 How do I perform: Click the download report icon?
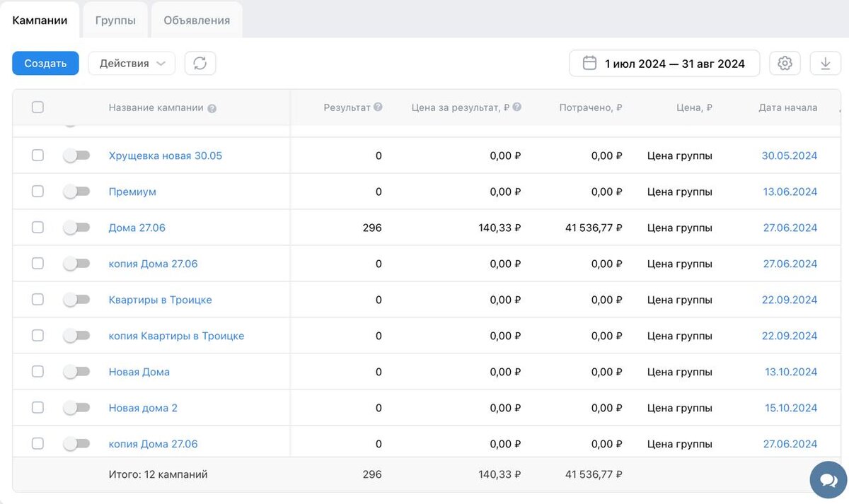point(825,64)
